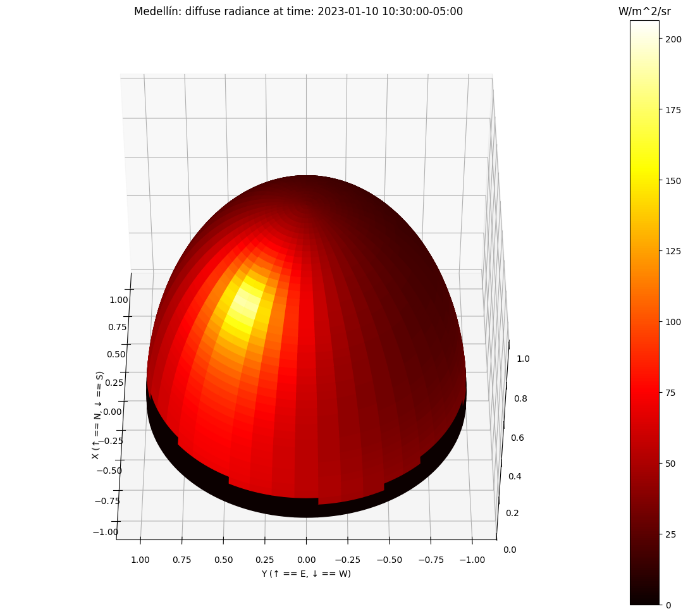688x616 pixels.
Task: Click Y-axis bottom tick label 0.25
Action: 264,560
